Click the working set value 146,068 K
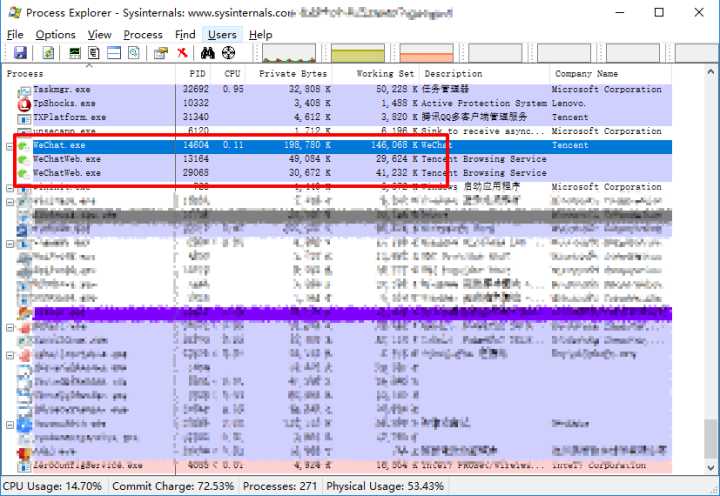Screen dimensions: 720x496 click(395, 145)
